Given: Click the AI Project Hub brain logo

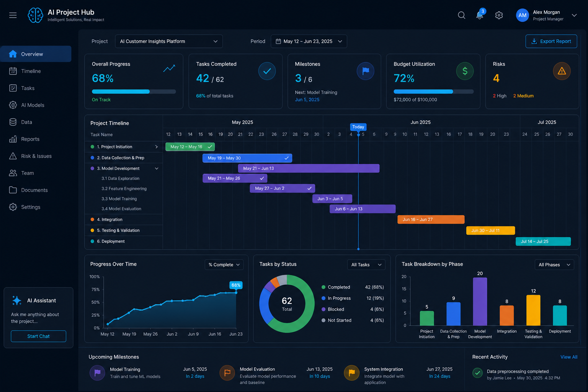Looking at the screenshot, I should [35, 15].
